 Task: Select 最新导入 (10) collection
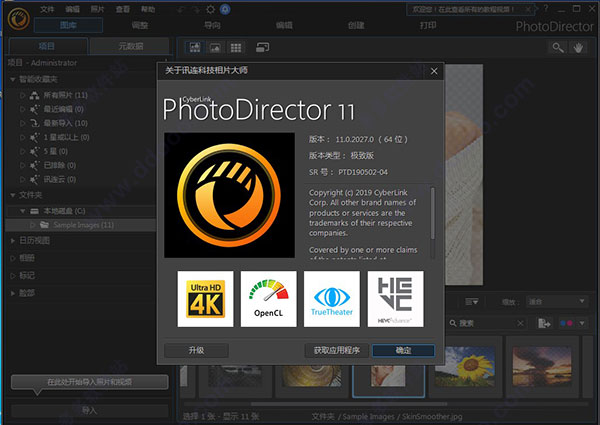coord(65,123)
